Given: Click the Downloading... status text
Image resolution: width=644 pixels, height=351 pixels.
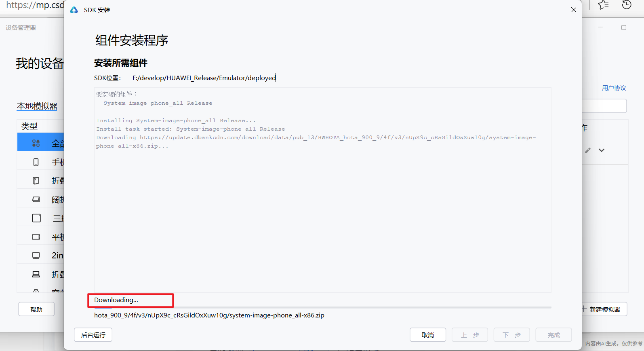Looking at the screenshot, I should (116, 300).
